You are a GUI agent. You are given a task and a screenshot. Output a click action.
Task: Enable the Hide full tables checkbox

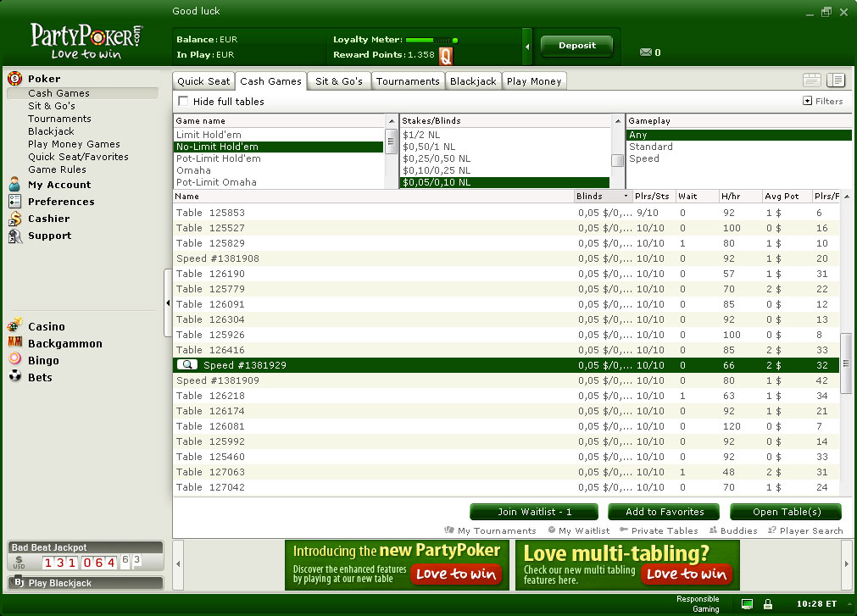tap(183, 101)
